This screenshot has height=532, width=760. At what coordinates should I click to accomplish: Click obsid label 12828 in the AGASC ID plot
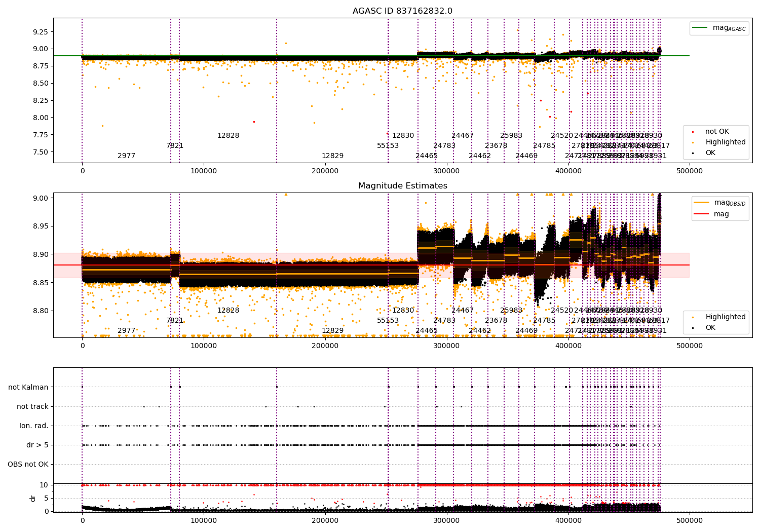pos(229,136)
